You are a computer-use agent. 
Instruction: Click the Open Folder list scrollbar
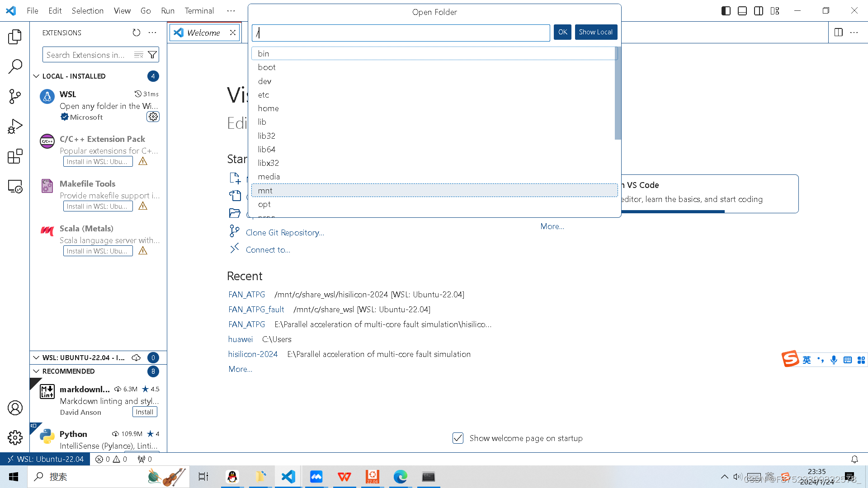pyautogui.click(x=618, y=93)
